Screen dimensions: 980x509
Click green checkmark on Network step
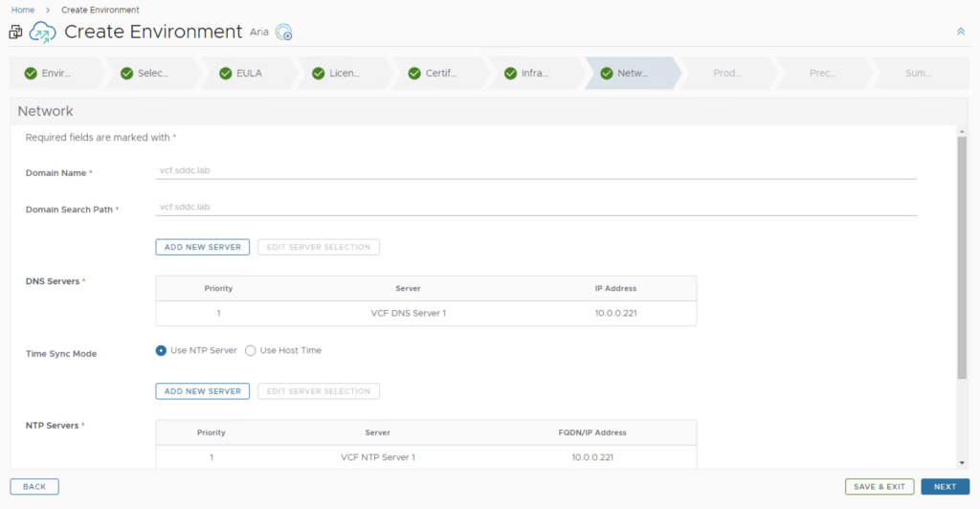pyautogui.click(x=606, y=73)
